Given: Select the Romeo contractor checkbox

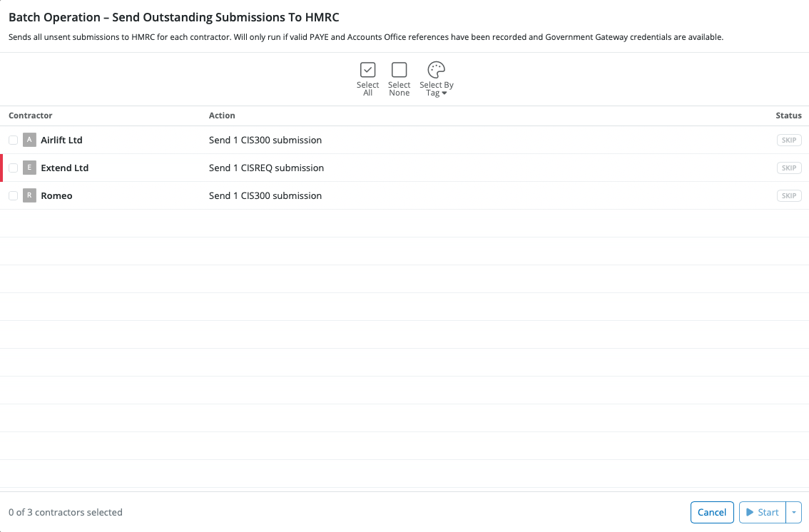Looking at the screenshot, I should pyautogui.click(x=14, y=195).
